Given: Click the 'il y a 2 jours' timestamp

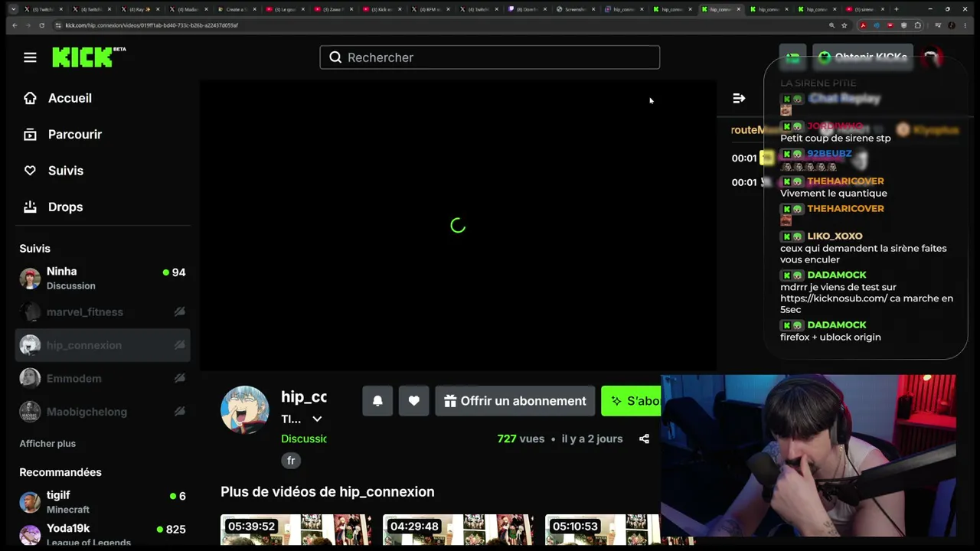Looking at the screenshot, I should coord(592,439).
